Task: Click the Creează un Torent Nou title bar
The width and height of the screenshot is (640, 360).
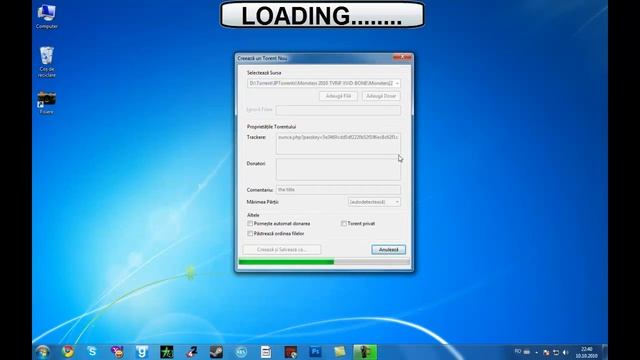Action: [x=314, y=58]
